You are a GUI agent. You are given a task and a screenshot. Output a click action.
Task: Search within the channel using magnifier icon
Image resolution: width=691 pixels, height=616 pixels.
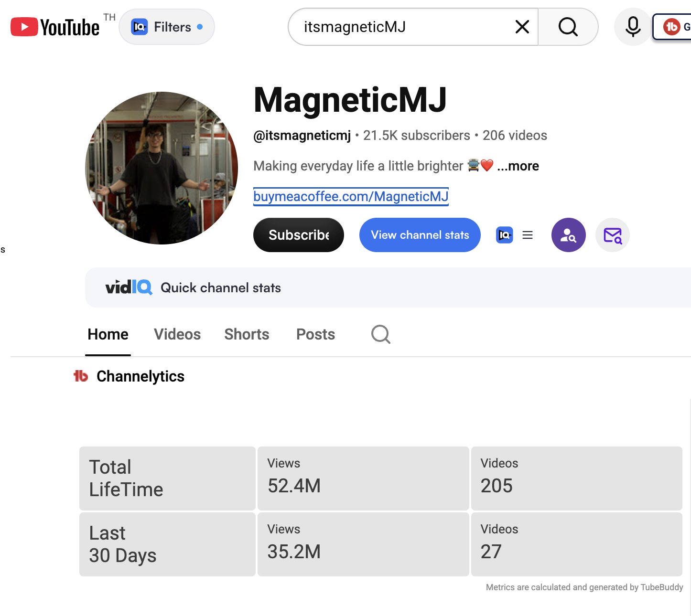[x=381, y=334]
